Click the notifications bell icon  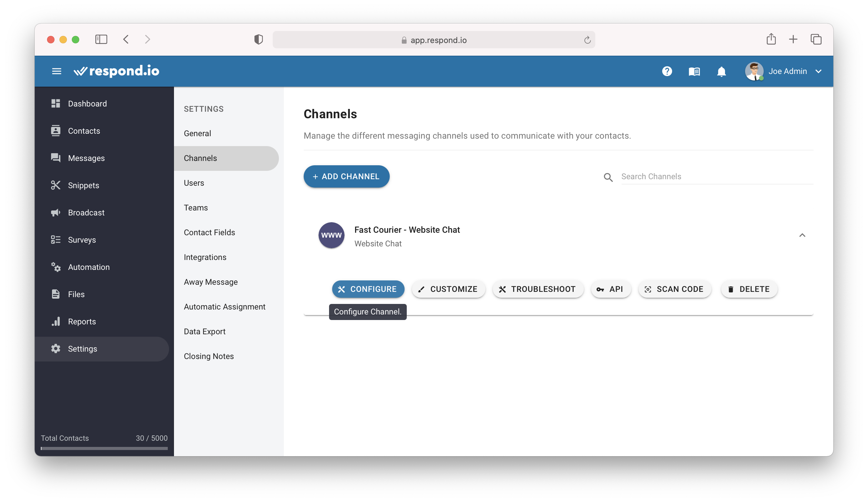722,71
